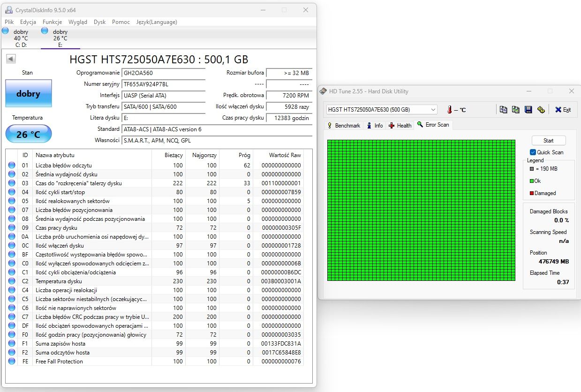
Task: Switch to the Health tab
Action: [x=400, y=126]
